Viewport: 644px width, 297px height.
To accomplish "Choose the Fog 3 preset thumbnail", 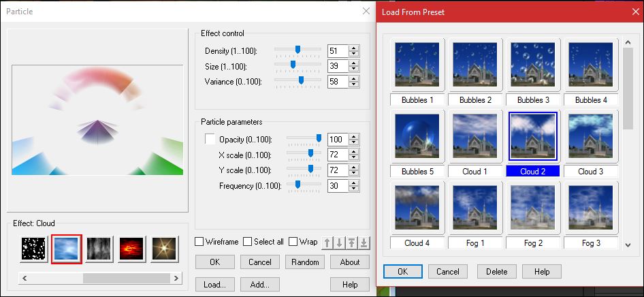I will (x=591, y=208).
